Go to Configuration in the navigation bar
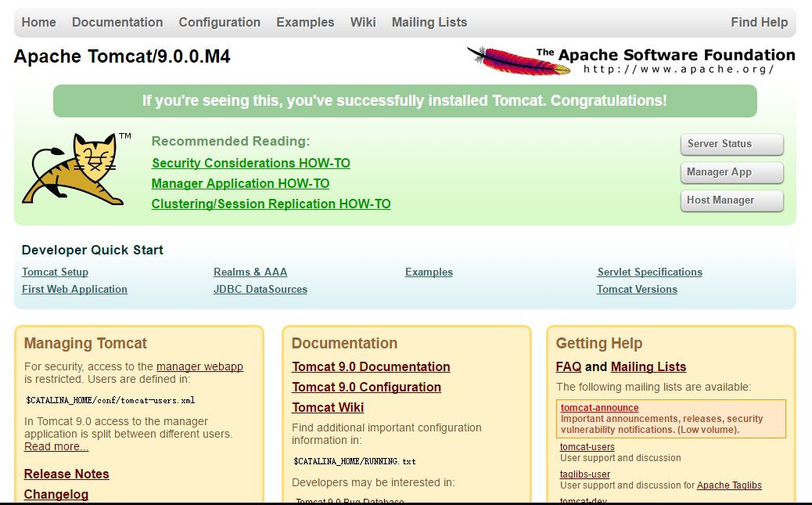Viewport: 812px width, 505px height. tap(220, 22)
